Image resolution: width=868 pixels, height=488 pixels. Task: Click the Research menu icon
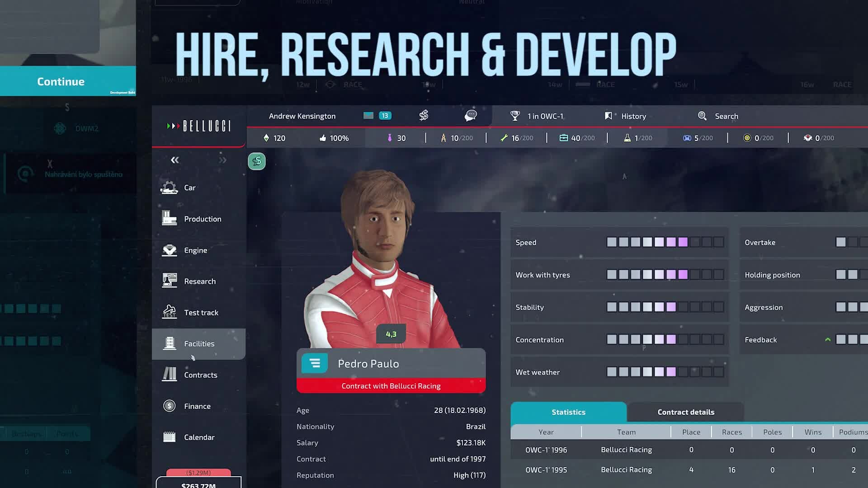[x=169, y=281]
